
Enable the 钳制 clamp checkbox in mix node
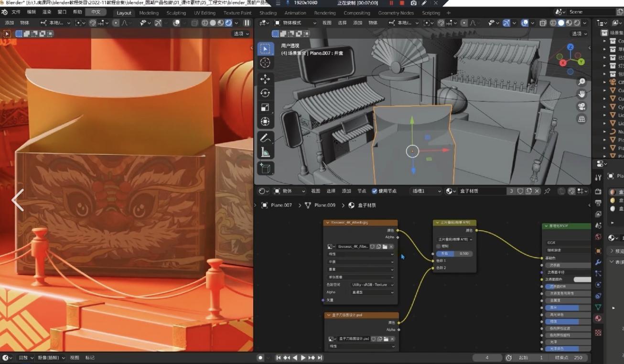pyautogui.click(x=439, y=246)
